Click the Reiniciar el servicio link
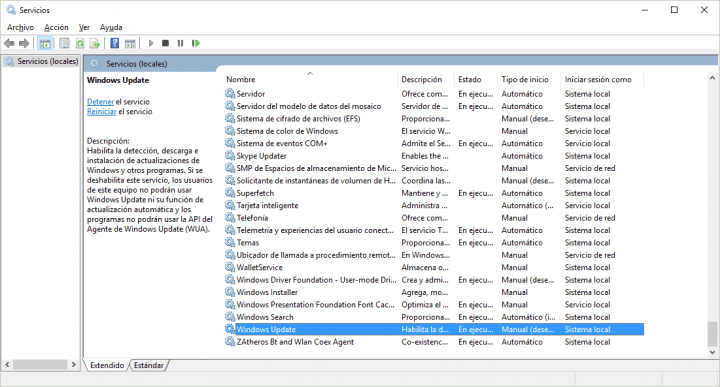This screenshot has width=720, height=387. [x=101, y=112]
